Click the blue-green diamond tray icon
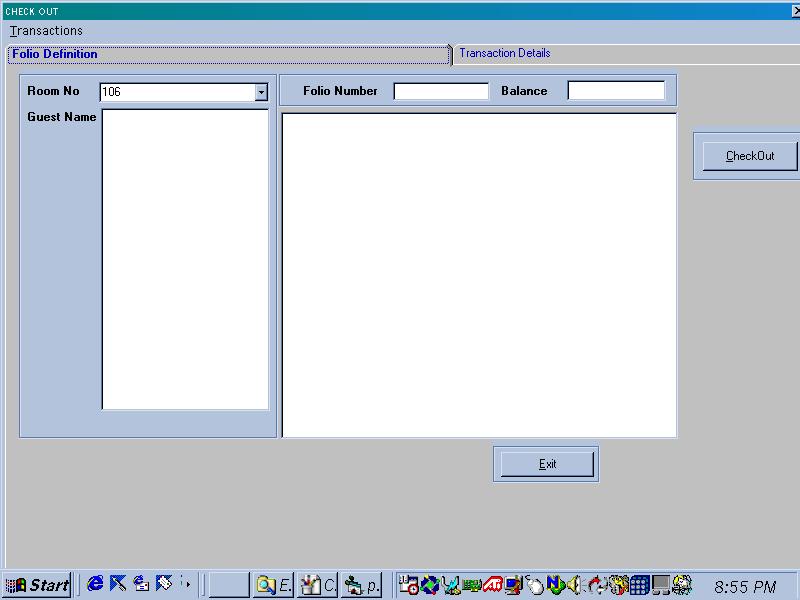 pos(430,585)
